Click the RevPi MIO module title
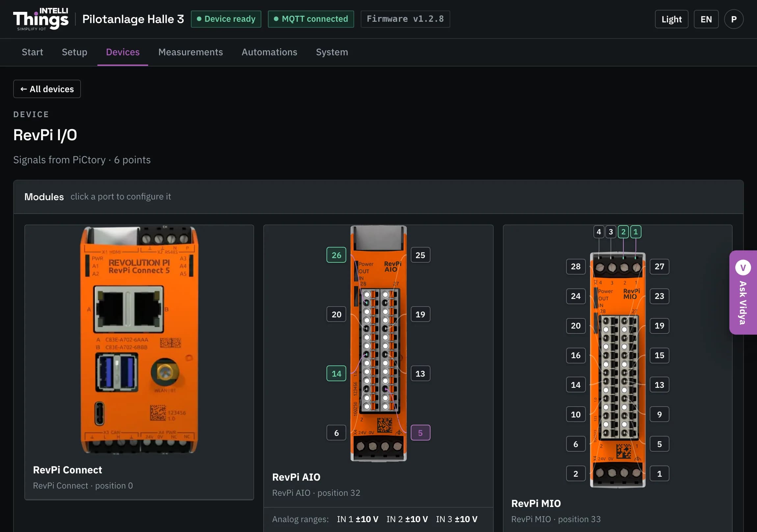Image resolution: width=757 pixels, height=532 pixels. click(x=536, y=503)
